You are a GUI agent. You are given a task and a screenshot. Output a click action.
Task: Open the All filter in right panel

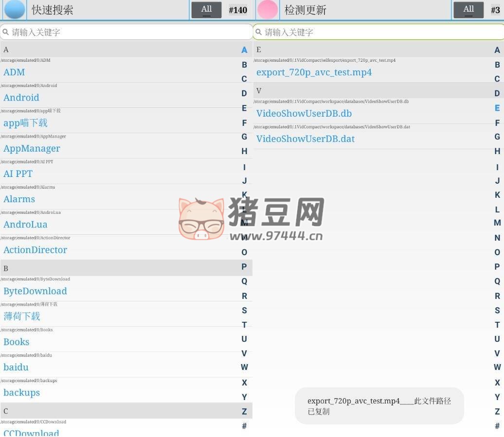click(x=468, y=10)
